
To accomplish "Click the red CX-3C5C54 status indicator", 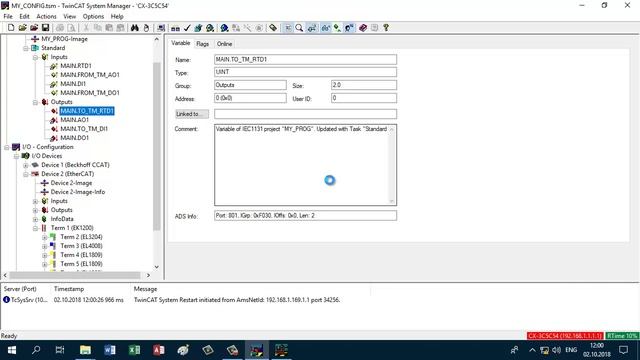I will 565,336.
